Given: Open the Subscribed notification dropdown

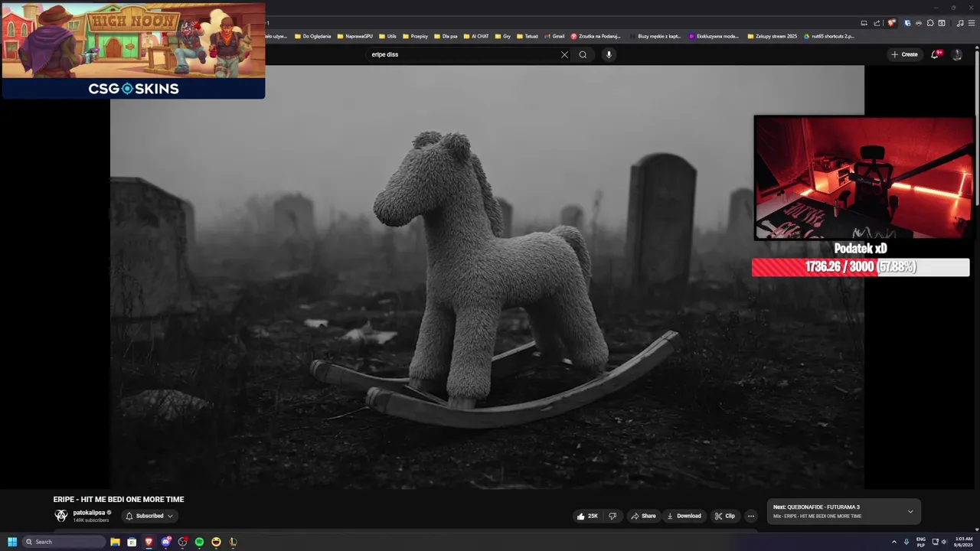Looking at the screenshot, I should (149, 516).
